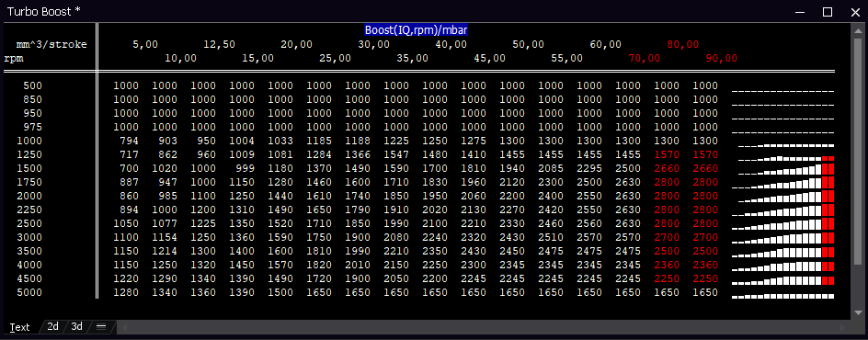The image size is (868, 340).
Task: Select axis value 5,00
Action: tap(145, 44)
